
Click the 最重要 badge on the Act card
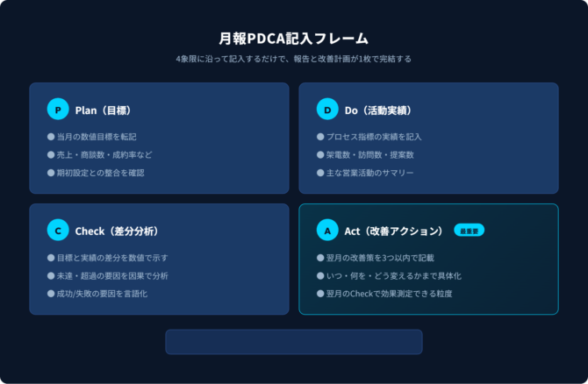pyautogui.click(x=470, y=231)
